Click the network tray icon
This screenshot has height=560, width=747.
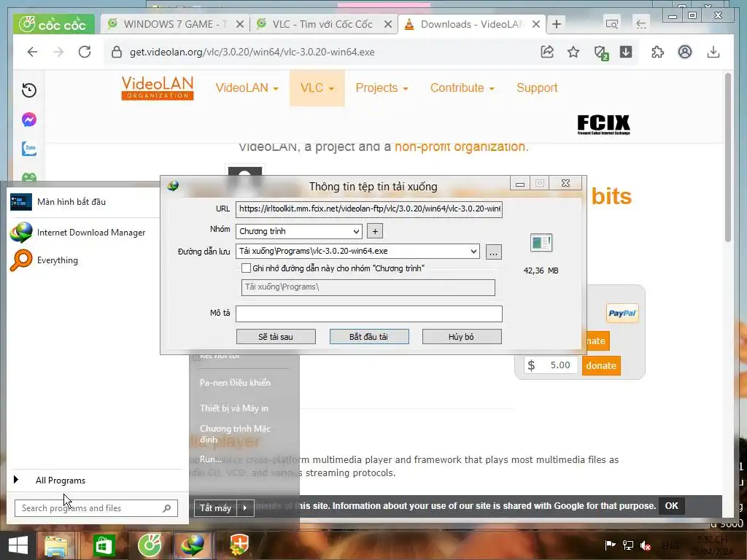tap(628, 545)
